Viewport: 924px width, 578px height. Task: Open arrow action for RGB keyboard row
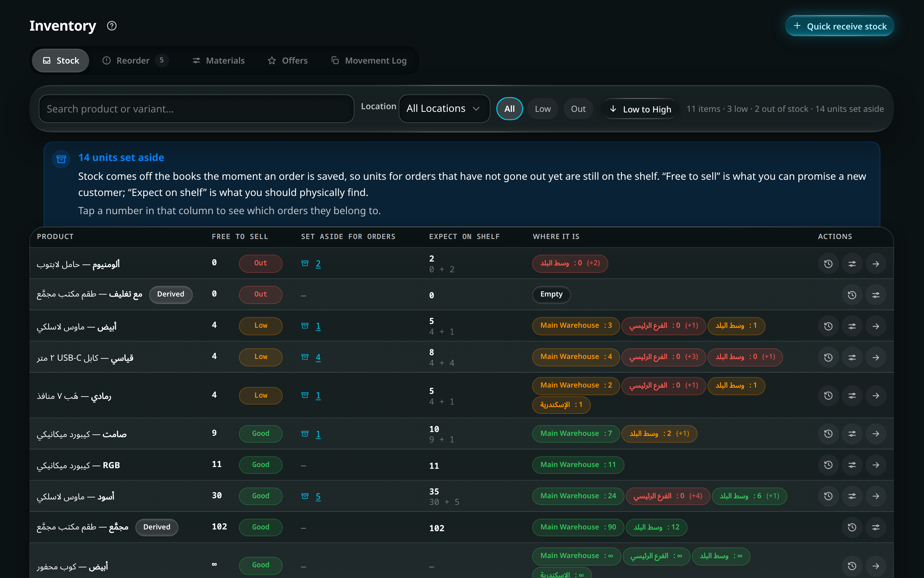click(875, 465)
